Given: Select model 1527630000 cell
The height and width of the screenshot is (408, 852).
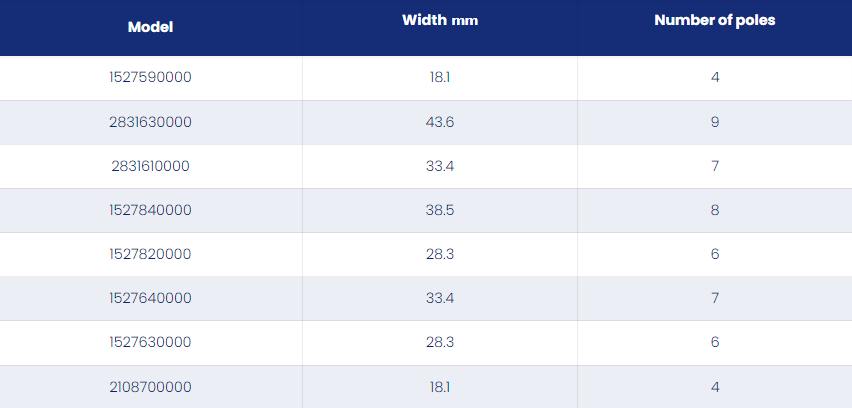Looking at the screenshot, I should [x=151, y=342].
